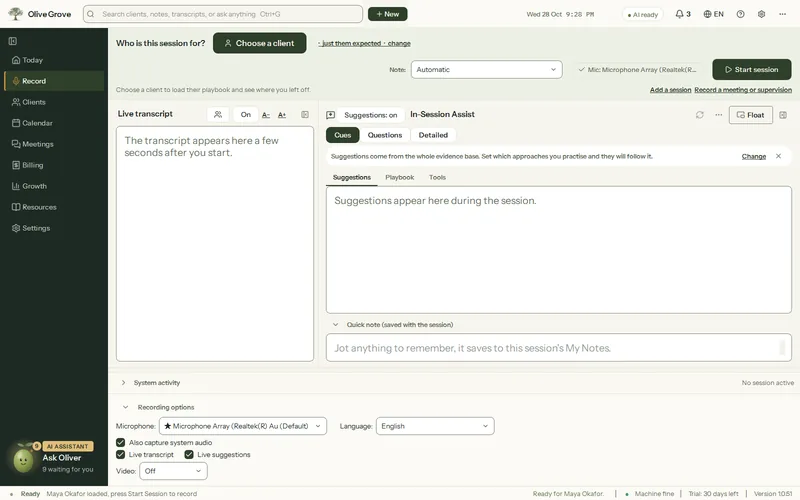Open In-Session Assist more options ellipsis
Viewport: 800px width, 500px height.
(718, 115)
